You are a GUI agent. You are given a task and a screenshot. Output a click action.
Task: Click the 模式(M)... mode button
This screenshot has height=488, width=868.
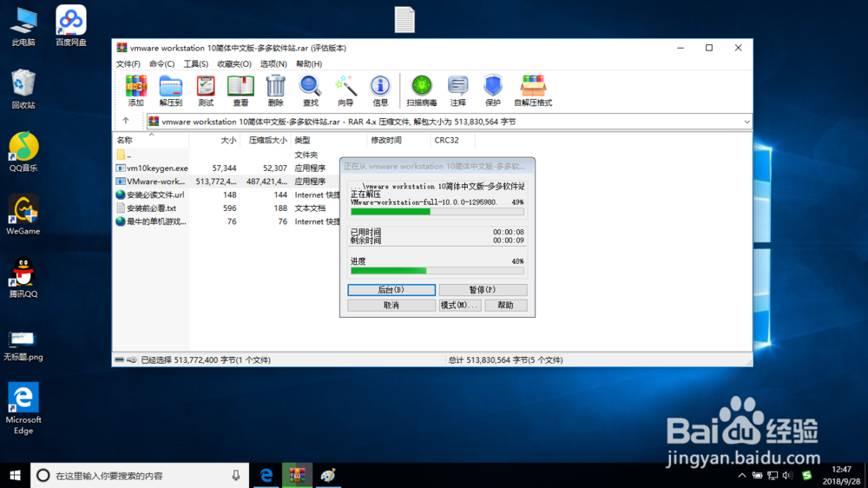(459, 305)
